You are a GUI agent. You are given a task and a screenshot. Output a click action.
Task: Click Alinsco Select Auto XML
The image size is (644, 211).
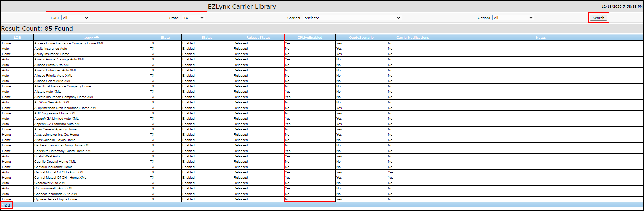(52, 81)
